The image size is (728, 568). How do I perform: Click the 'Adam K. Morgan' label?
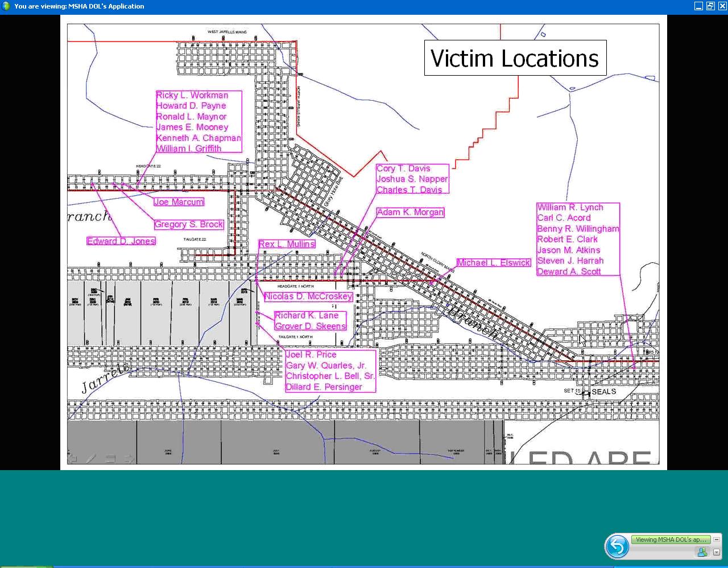410,212
